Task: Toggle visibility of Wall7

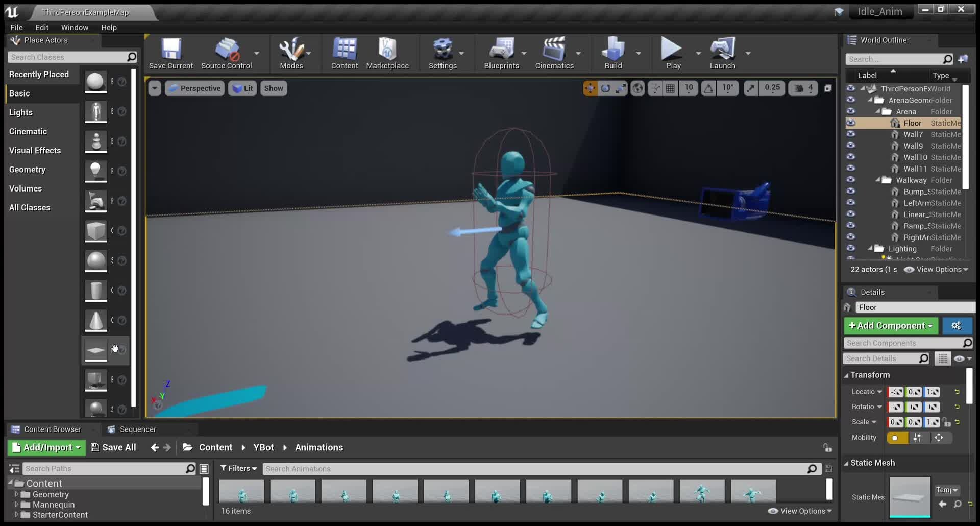Action: [851, 134]
